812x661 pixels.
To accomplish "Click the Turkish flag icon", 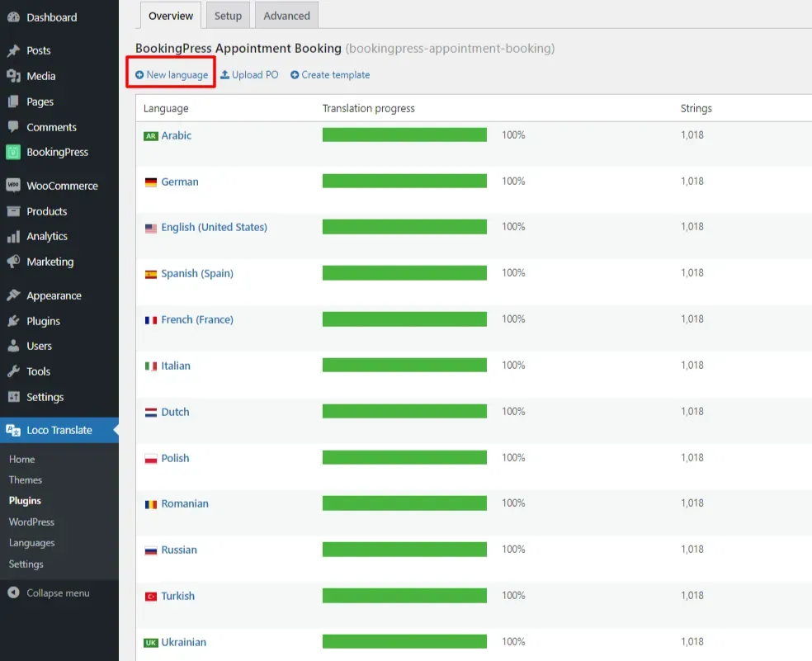I will [151, 597].
